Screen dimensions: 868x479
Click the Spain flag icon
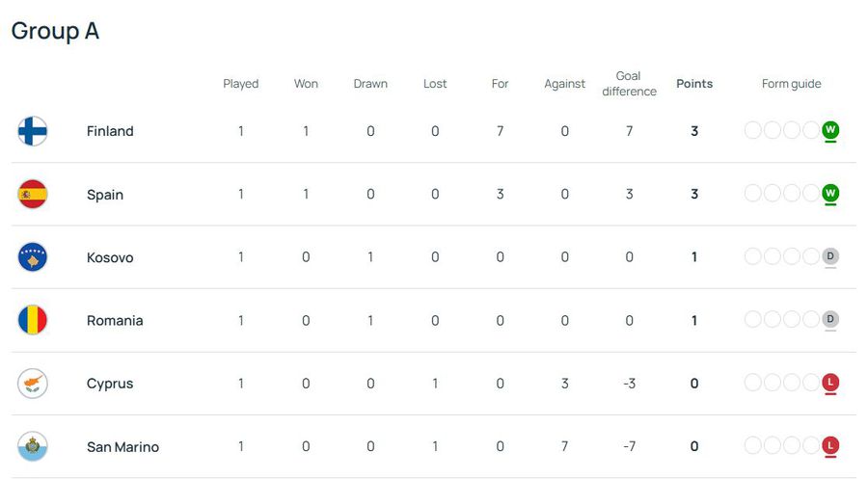33,194
